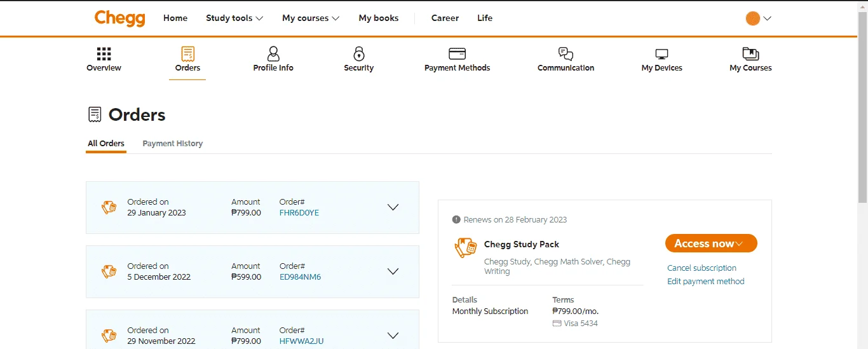Open the Communication chat bubbles icon
This screenshot has width=868, height=349.
566,53
